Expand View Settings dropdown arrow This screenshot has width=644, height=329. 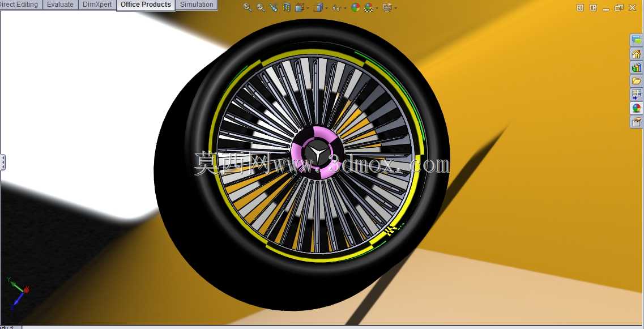(x=395, y=8)
